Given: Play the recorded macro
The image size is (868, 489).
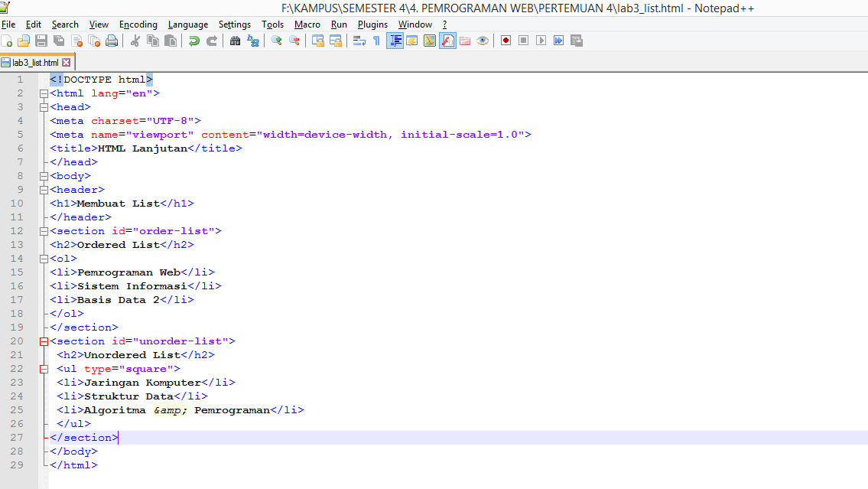Looking at the screenshot, I should coord(541,41).
